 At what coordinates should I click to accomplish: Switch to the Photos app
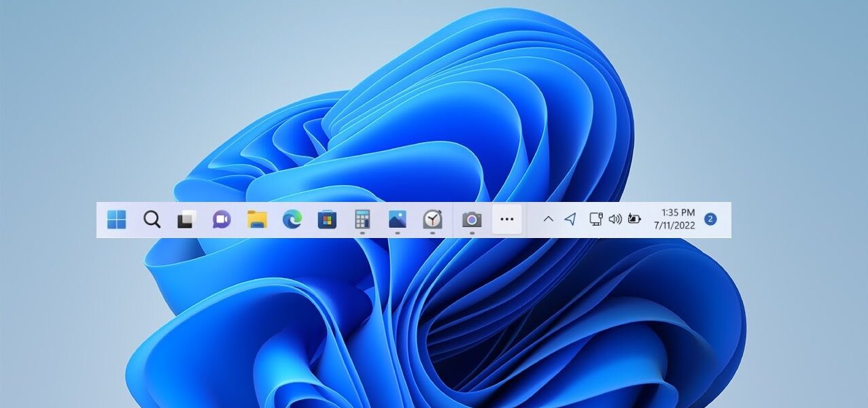click(x=398, y=219)
